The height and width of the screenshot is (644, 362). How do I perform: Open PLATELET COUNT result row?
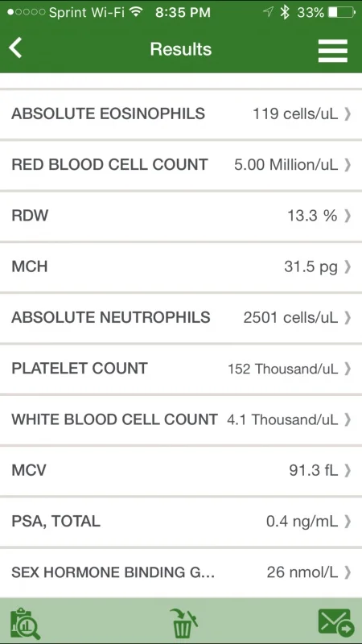pos(181,369)
